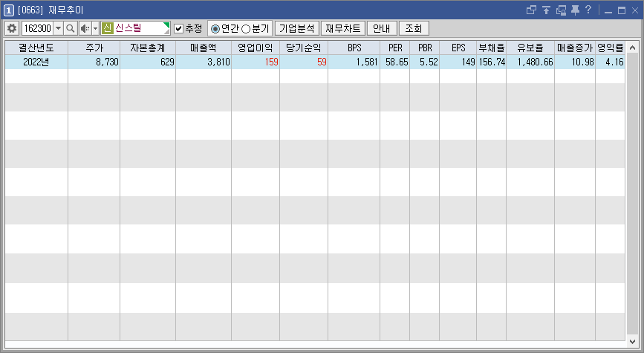Click the red operating profit value 159
This screenshot has width=644, height=353.
click(x=271, y=62)
